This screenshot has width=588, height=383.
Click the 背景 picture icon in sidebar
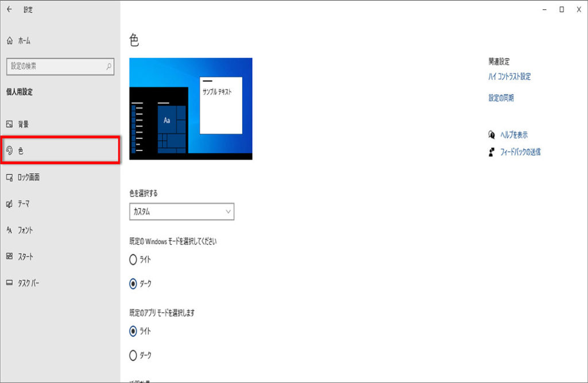[x=9, y=124]
